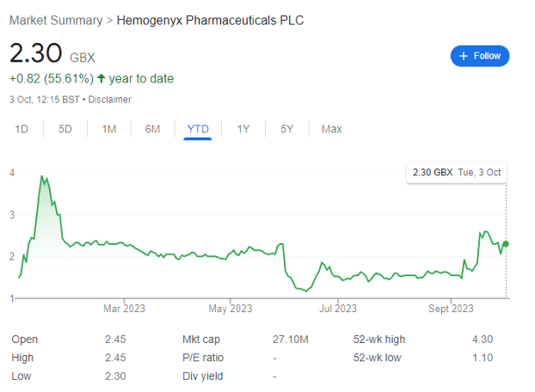Open the Market Summary link
Image resolution: width=535 pixels, height=392 pixels.
[56, 21]
